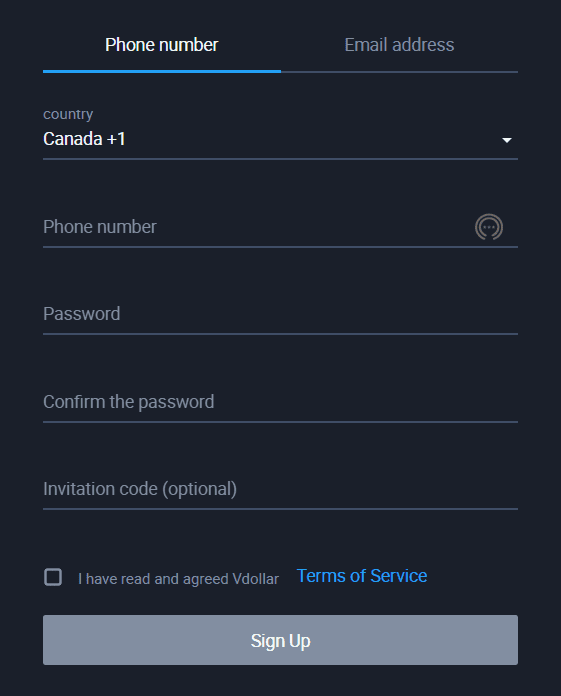Click the send verification code icon
This screenshot has width=561, height=696.
(489, 227)
